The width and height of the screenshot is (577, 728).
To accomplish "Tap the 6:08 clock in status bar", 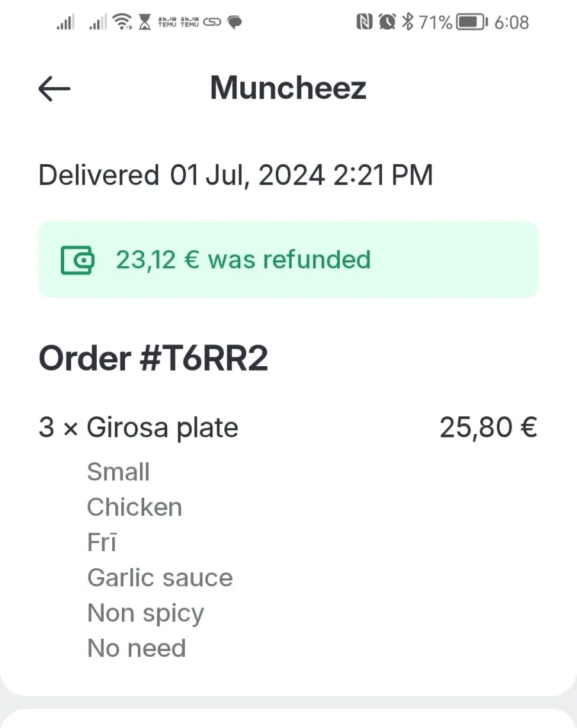I will [x=512, y=22].
